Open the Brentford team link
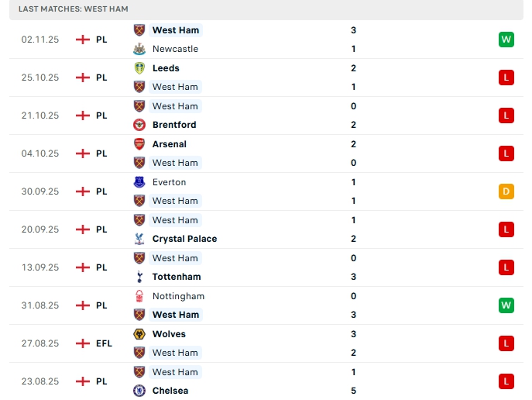Image resolution: width=532 pixels, height=400 pixels. click(x=174, y=125)
